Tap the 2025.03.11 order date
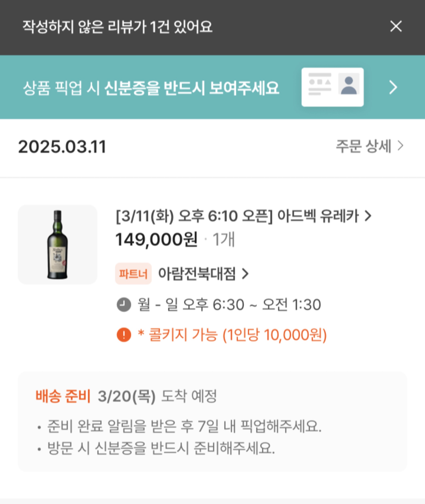The width and height of the screenshot is (425, 504). [62, 147]
